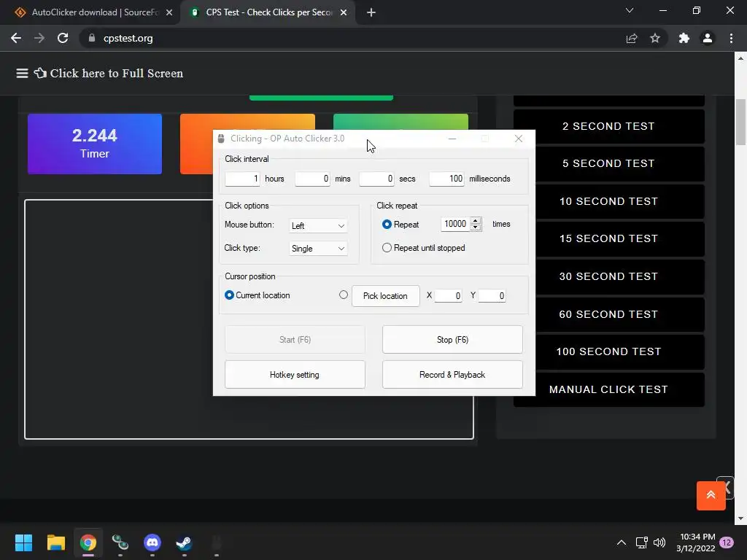The width and height of the screenshot is (747, 560).
Task: Click the hours interval input field
Action: pos(242,179)
